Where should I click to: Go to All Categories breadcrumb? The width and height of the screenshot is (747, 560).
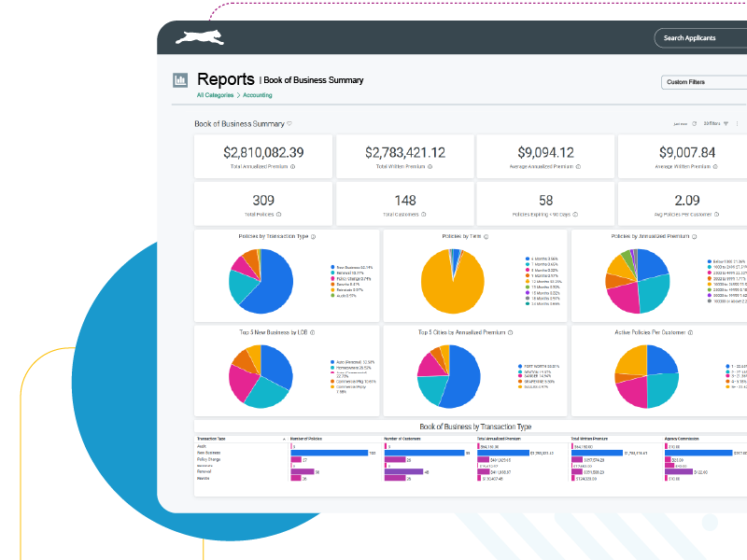pyautogui.click(x=214, y=95)
